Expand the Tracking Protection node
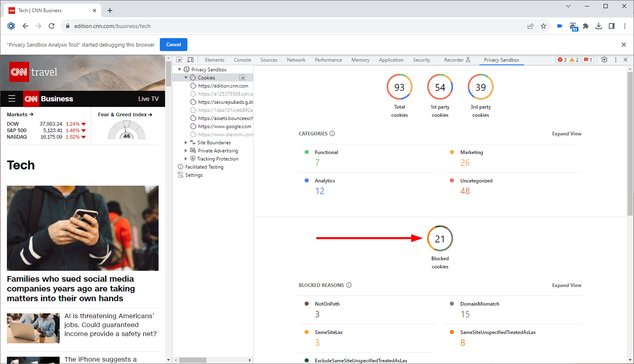 click(x=186, y=159)
